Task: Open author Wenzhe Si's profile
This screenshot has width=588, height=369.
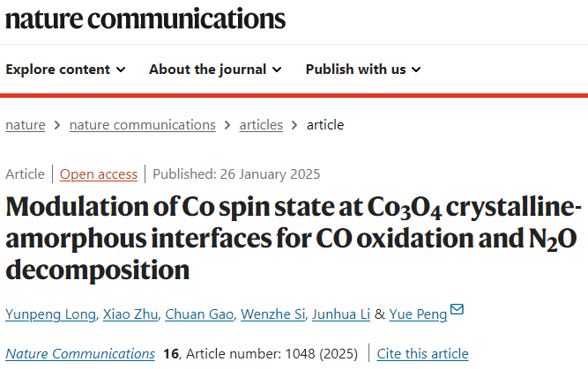Action: [273, 314]
